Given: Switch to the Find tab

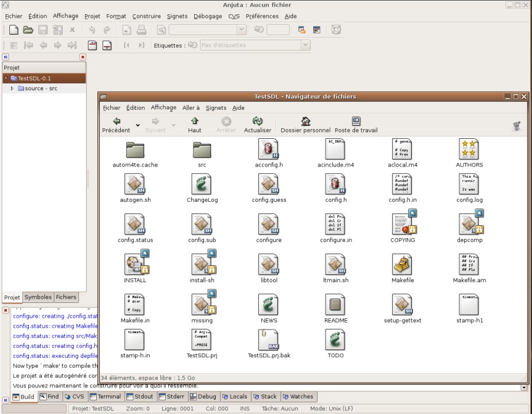Looking at the screenshot, I should tap(49, 396).
